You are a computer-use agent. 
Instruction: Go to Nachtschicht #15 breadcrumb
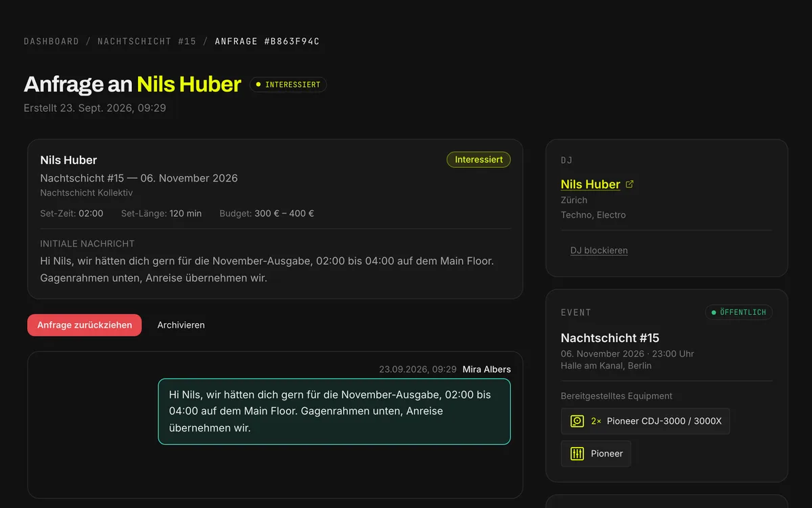tap(147, 41)
